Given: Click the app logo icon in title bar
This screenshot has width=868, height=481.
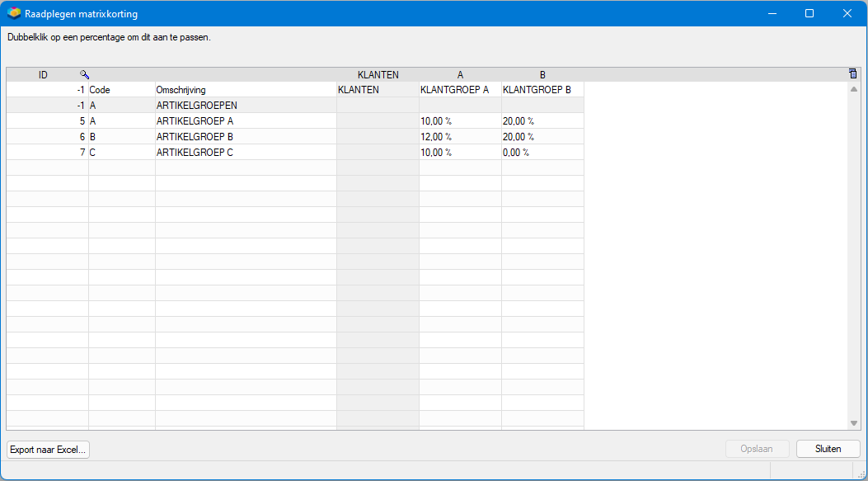Looking at the screenshot, I should click(x=14, y=13).
